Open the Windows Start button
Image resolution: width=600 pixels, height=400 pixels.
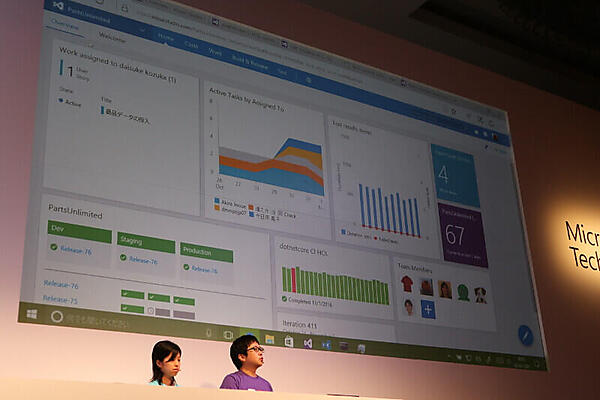(32, 314)
